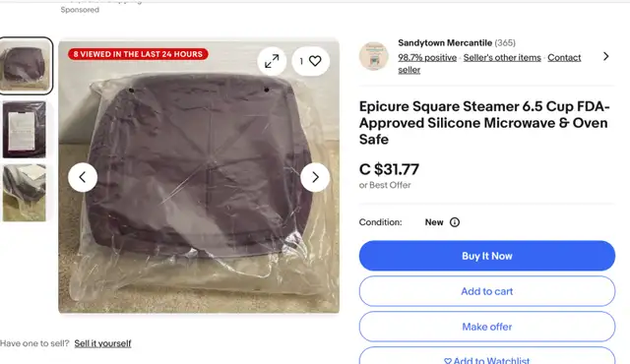Viewport: 630px width, 364px height.
Task: Open Sandytown Mercantile seller name
Action: (x=445, y=43)
